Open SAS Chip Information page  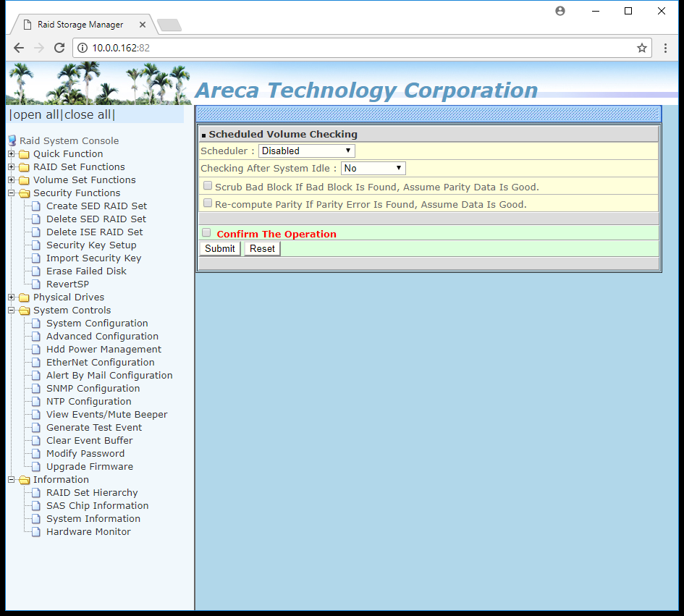[x=97, y=506]
